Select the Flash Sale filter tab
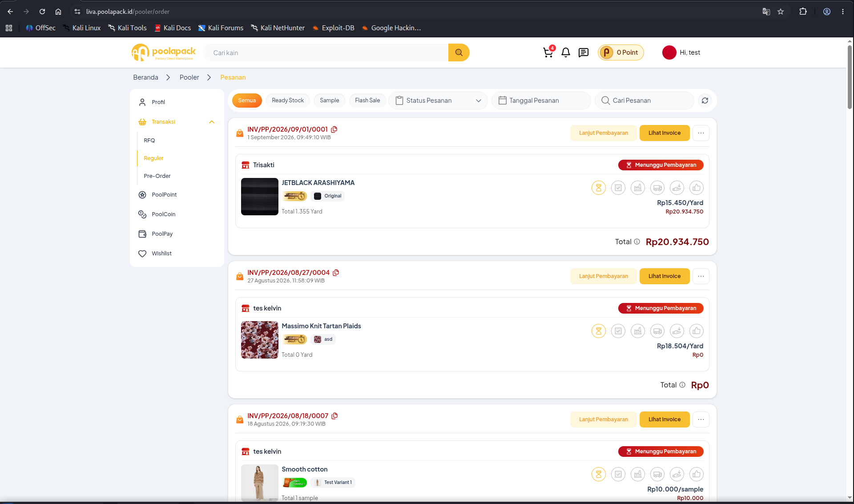This screenshot has width=854, height=504. click(367, 101)
